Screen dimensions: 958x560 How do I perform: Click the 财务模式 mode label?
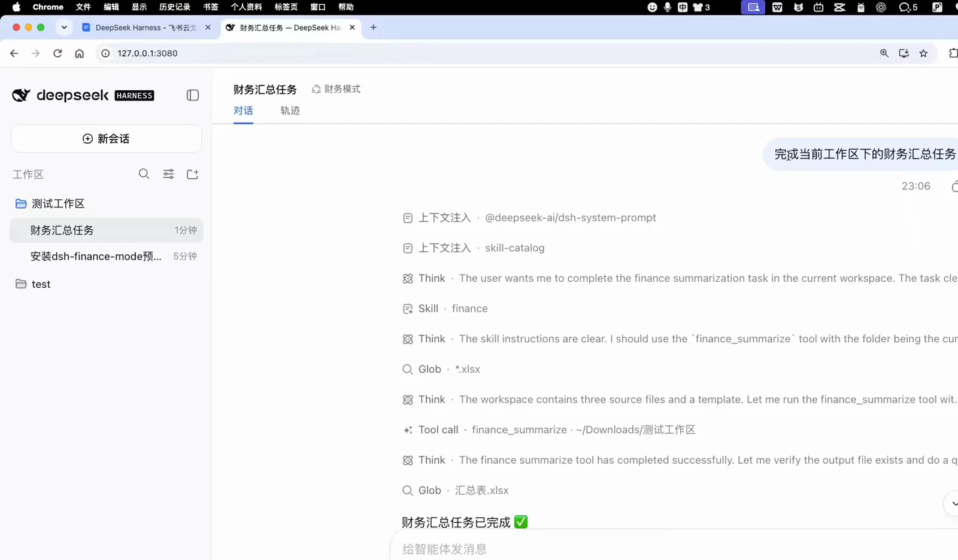pyautogui.click(x=342, y=89)
